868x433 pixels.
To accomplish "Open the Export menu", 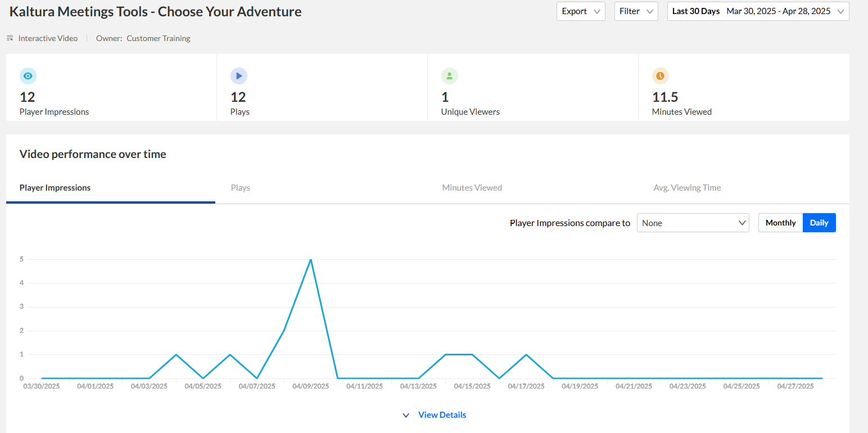I will tap(581, 11).
